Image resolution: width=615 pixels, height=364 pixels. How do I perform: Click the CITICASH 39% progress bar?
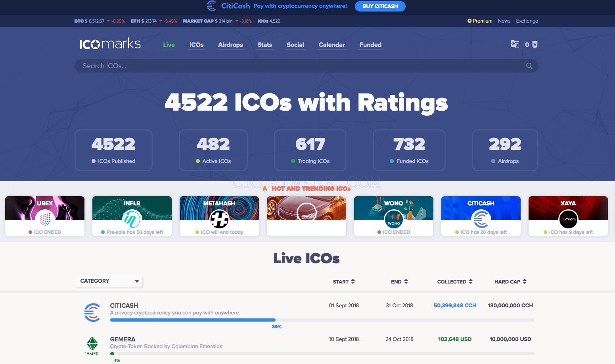322,320
